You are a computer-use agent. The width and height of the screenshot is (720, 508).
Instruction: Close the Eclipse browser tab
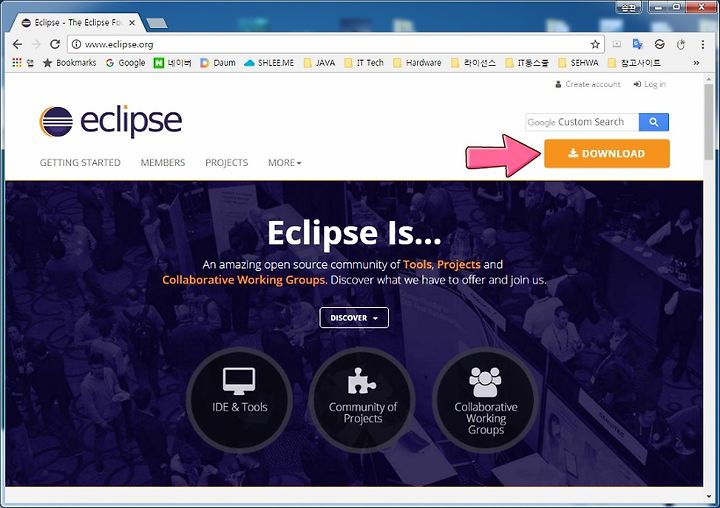(132, 22)
